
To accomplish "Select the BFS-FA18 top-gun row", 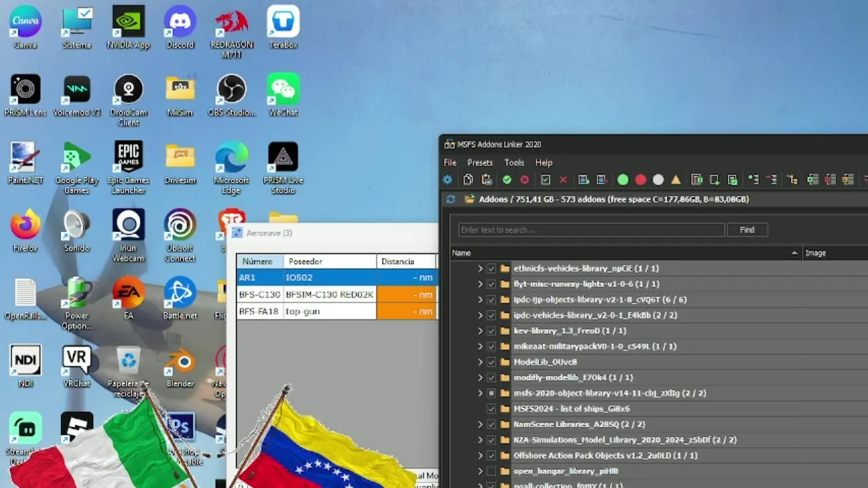I will pos(337,311).
